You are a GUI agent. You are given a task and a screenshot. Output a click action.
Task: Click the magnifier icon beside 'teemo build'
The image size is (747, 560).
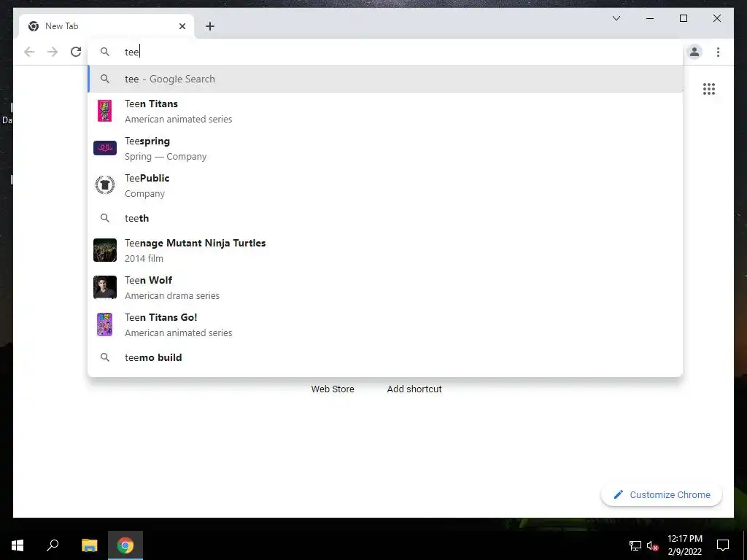point(105,357)
